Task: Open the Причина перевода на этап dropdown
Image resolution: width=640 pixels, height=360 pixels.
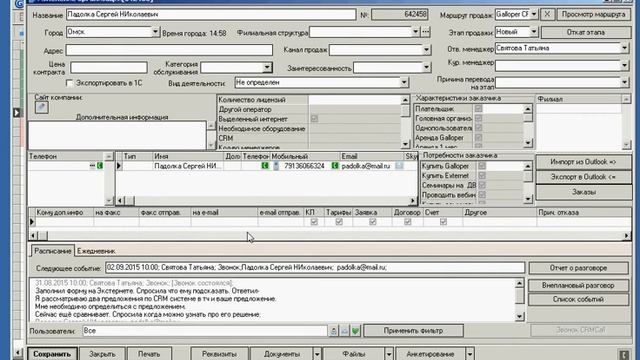Action: (x=624, y=82)
